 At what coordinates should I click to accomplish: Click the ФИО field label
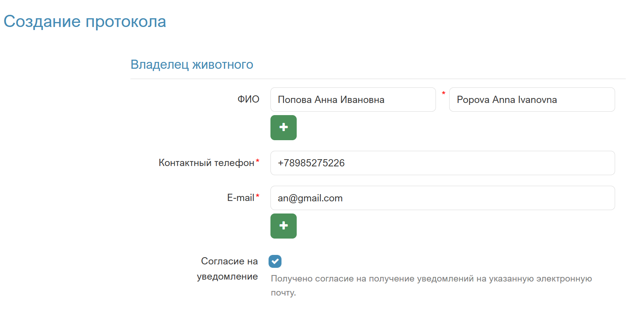coord(248,100)
